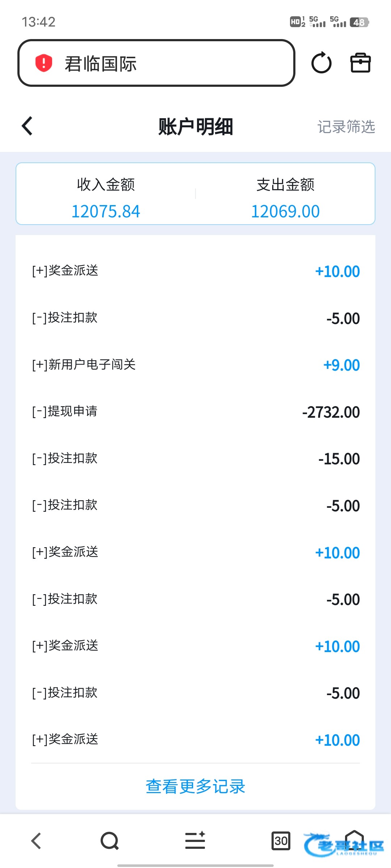The width and height of the screenshot is (391, 868).
Task: Reload the page with refresh icon
Action: tap(321, 63)
